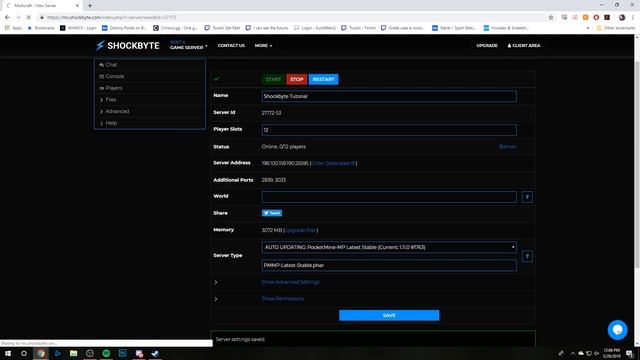
Task: Open Spotify from the taskbar
Action: click(x=106, y=353)
